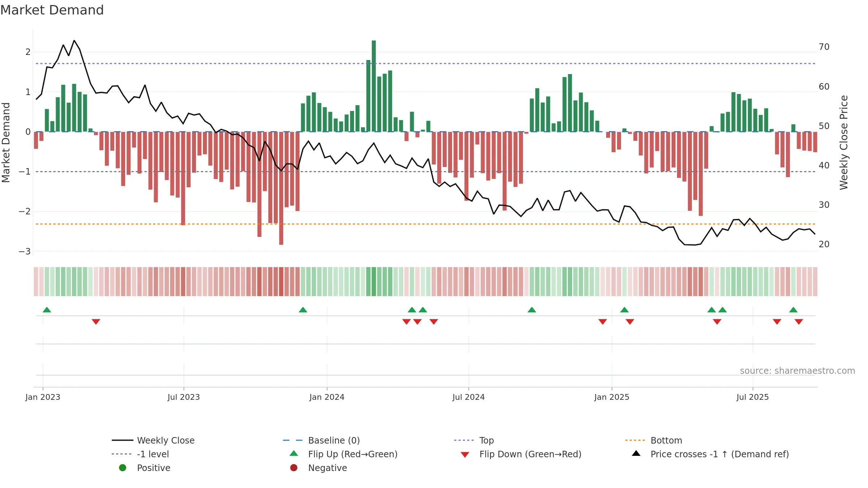Click the -1 level legend entry
This screenshot has width=868, height=488.
(140, 454)
